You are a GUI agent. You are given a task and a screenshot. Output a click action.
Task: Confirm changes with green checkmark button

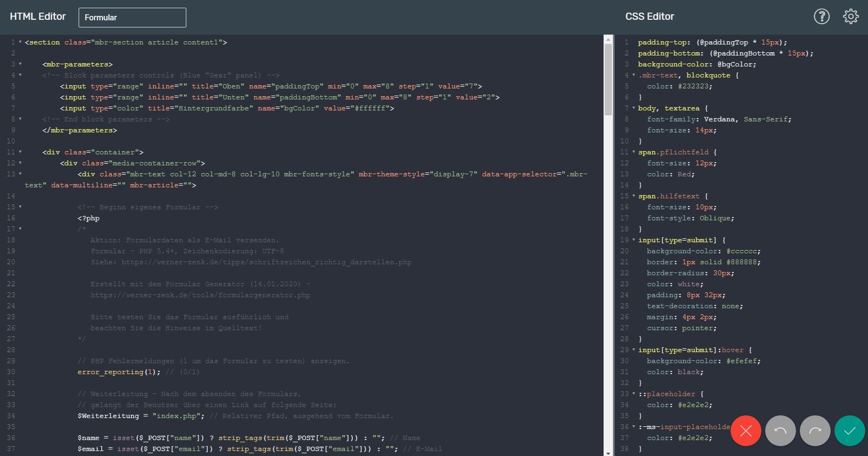pyautogui.click(x=849, y=431)
